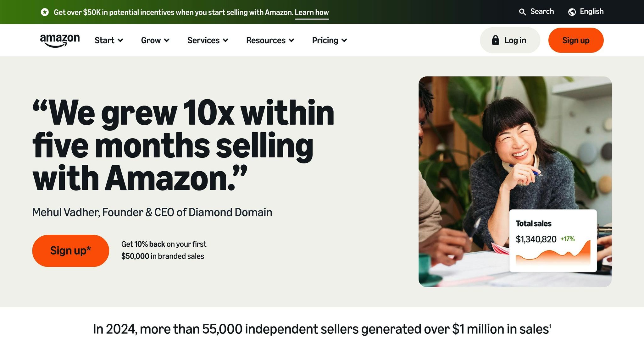Click the lock icon inside the Log in button
The height and width of the screenshot is (362, 644).
click(496, 40)
